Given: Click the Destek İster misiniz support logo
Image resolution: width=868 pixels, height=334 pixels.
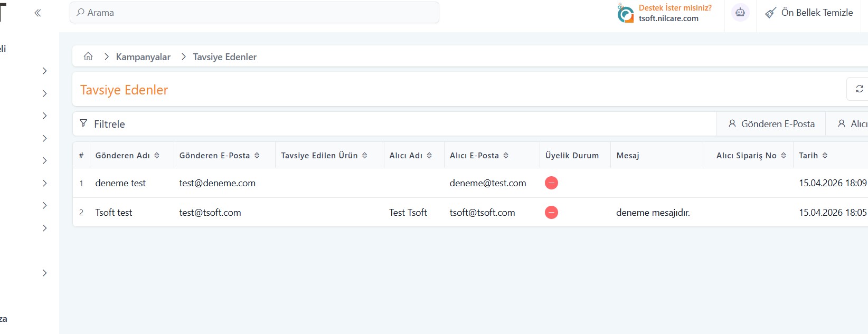Looking at the screenshot, I should [x=626, y=13].
